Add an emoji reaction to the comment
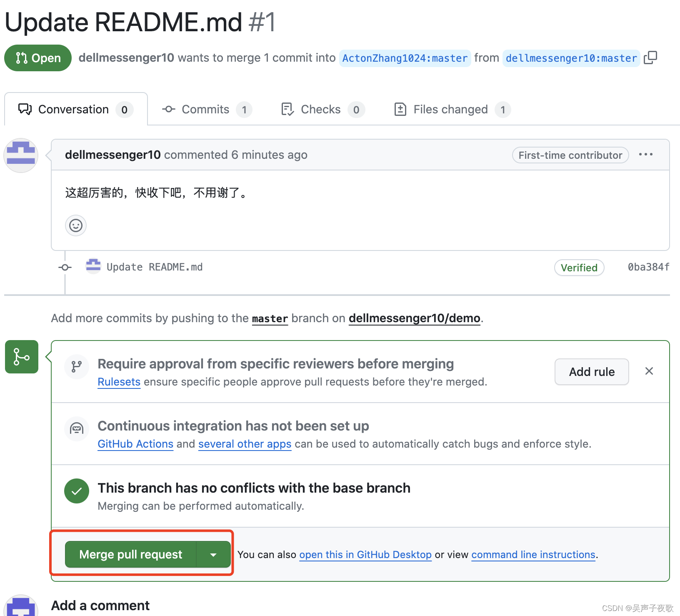Viewport: 680px width, 616px height. click(x=76, y=225)
